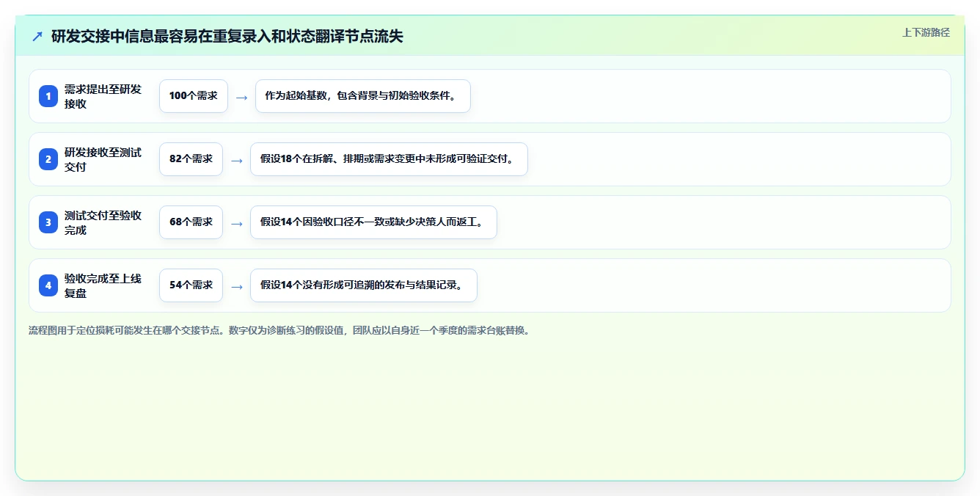Click the stage label 验收完成至上线复盘

tap(103, 285)
